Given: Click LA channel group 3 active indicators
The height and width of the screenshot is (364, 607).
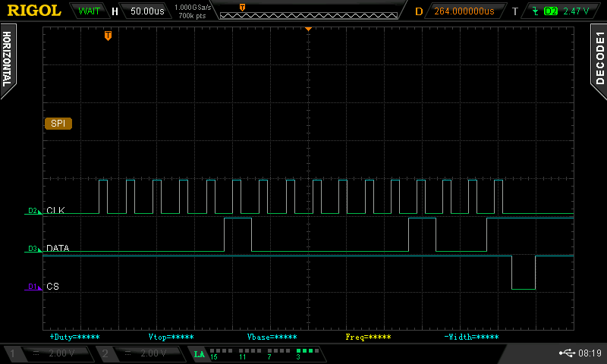Looking at the screenshot, I should (307, 353).
